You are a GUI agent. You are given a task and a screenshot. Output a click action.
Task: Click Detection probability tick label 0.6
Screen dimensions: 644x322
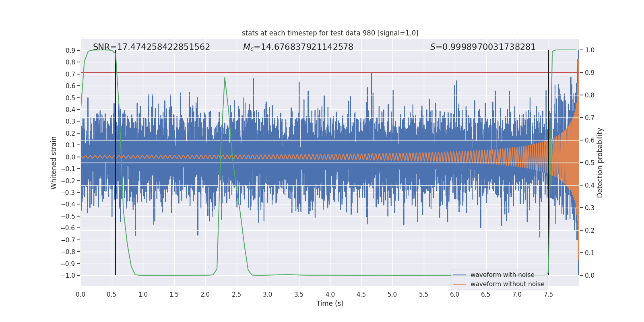point(590,140)
